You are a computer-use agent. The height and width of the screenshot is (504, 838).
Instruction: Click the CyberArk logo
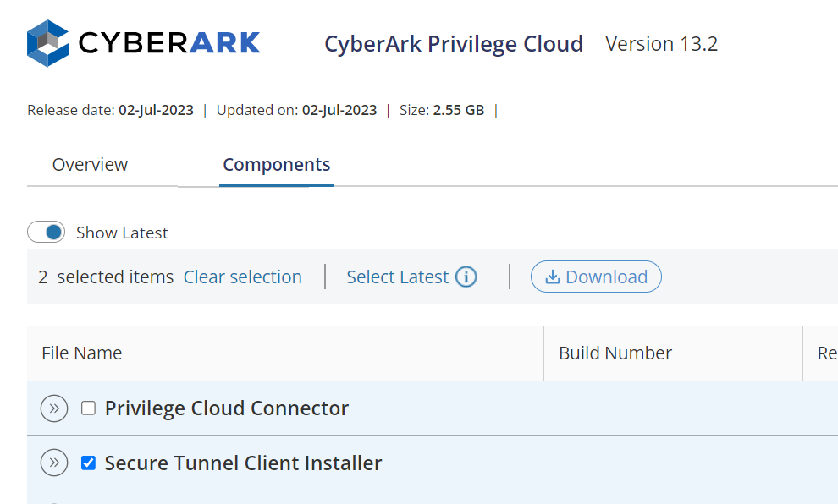[x=144, y=42]
